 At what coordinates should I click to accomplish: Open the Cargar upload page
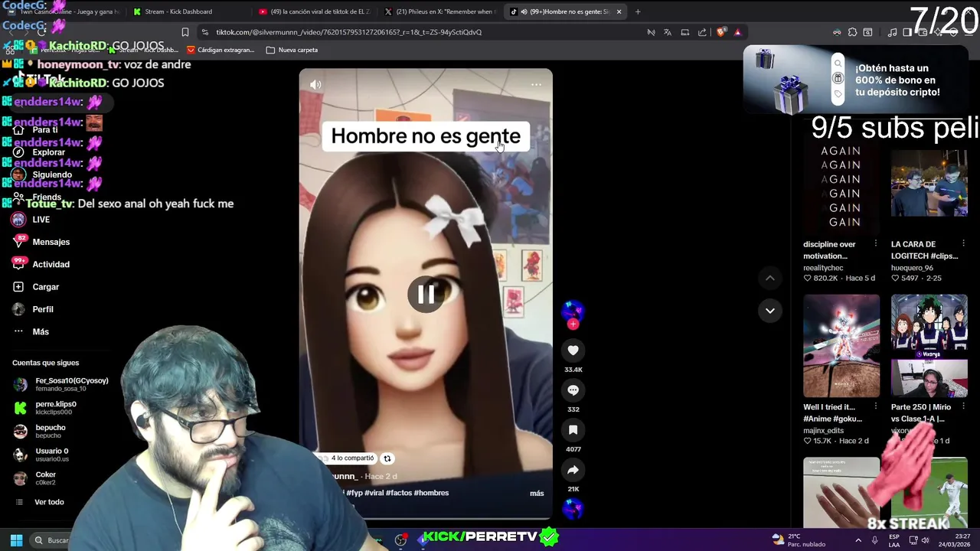tap(45, 287)
